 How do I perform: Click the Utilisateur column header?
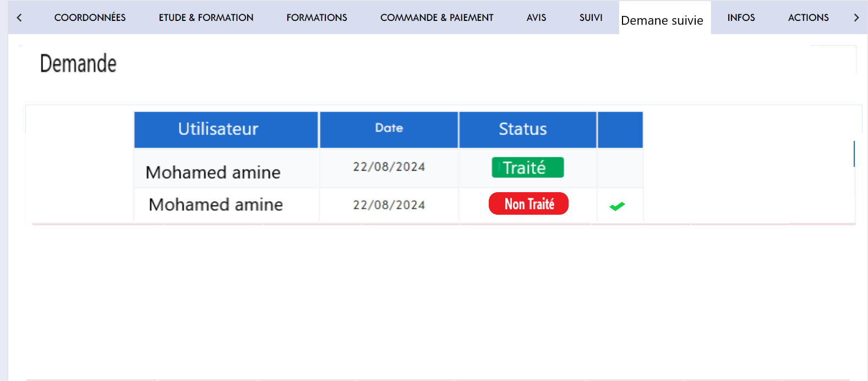click(218, 129)
